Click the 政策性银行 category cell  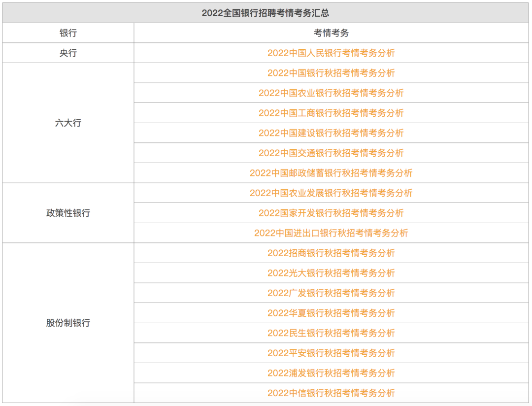tap(68, 213)
